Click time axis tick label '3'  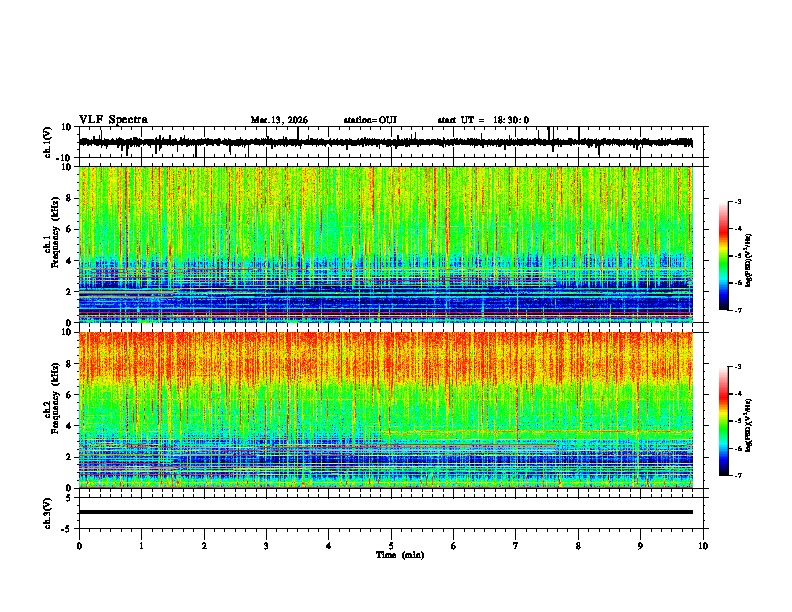point(266,546)
